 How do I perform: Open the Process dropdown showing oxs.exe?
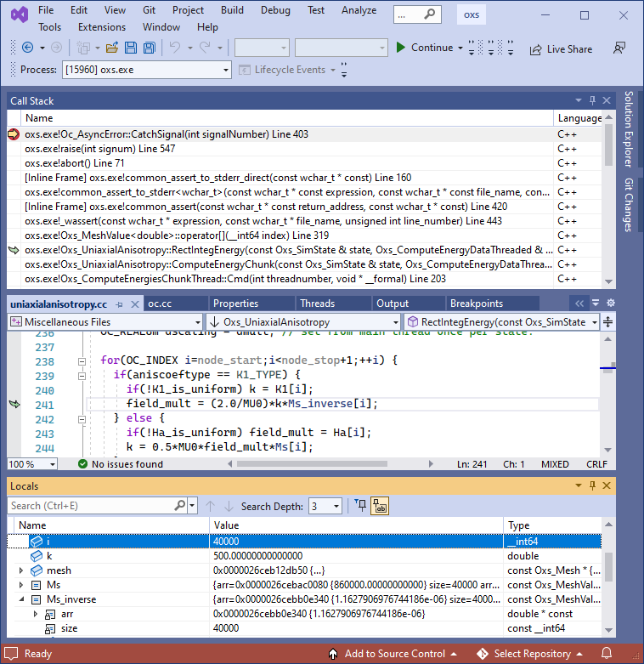(x=146, y=70)
